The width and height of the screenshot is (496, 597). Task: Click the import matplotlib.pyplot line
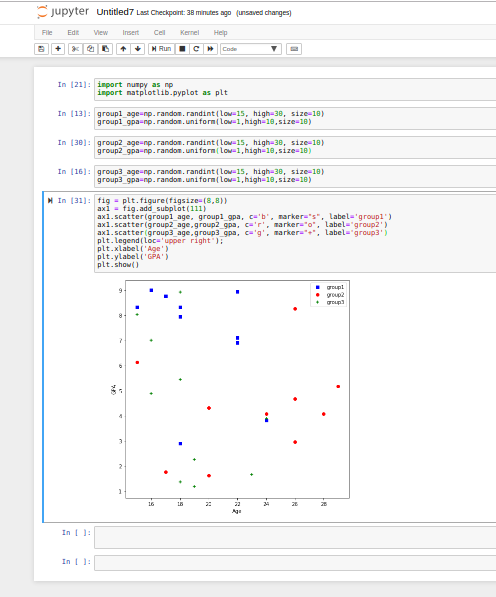click(163, 93)
